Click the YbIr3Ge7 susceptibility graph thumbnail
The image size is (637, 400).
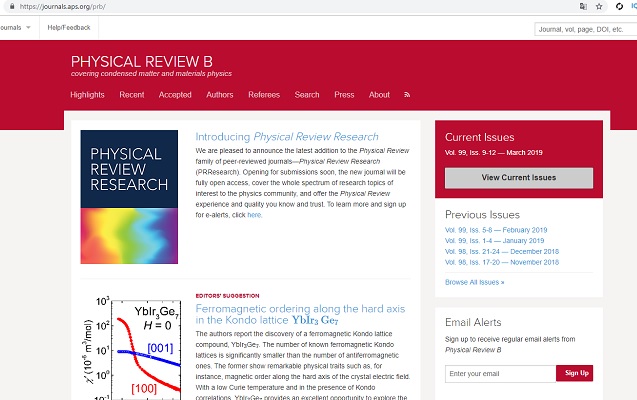pos(131,349)
